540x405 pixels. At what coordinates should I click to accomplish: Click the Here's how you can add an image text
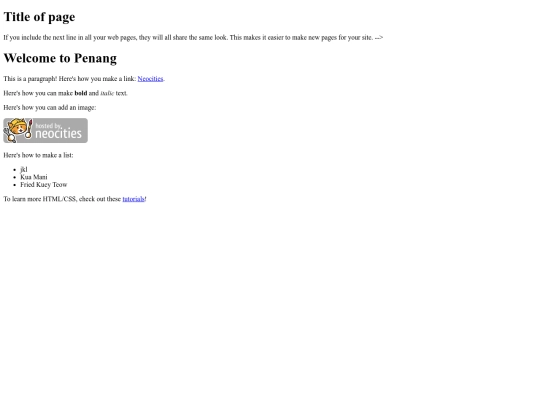[x=50, y=108]
